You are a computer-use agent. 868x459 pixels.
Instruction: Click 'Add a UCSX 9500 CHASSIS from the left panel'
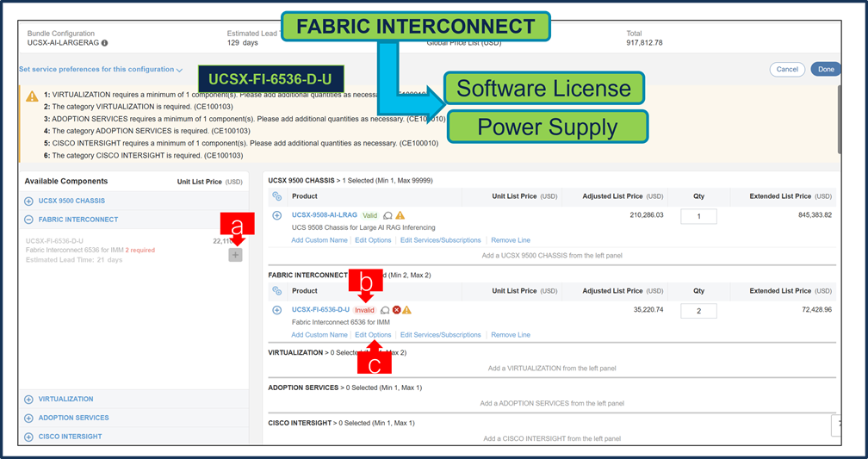coord(552,256)
